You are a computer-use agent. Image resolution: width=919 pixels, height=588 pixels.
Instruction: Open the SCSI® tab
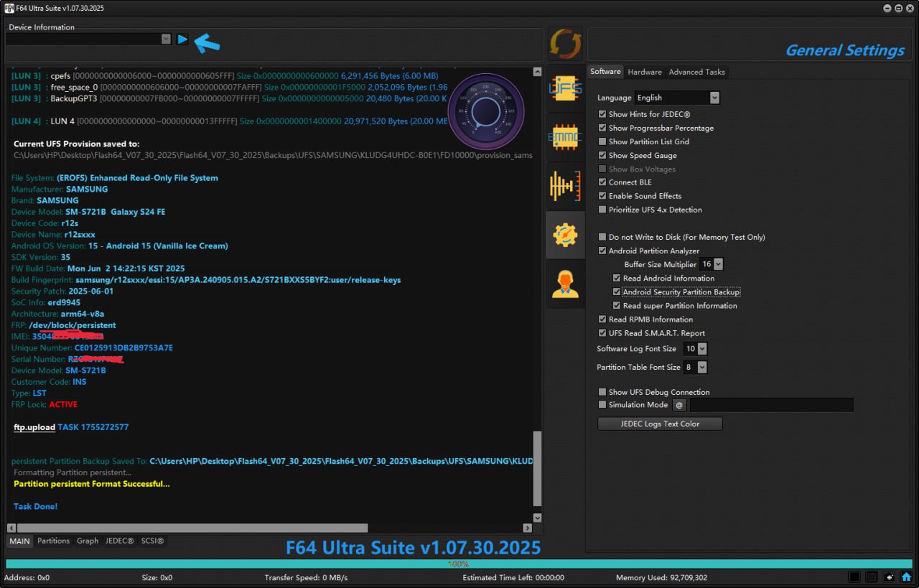(152, 541)
